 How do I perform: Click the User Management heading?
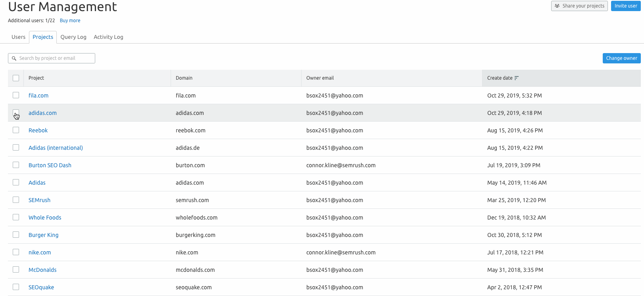tap(62, 6)
